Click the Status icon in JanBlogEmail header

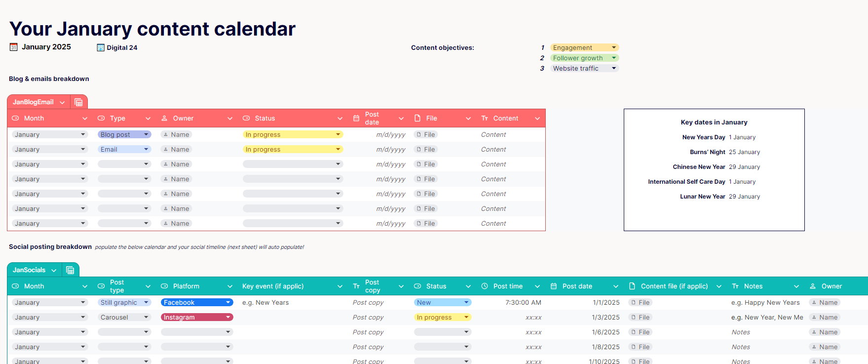coord(246,119)
